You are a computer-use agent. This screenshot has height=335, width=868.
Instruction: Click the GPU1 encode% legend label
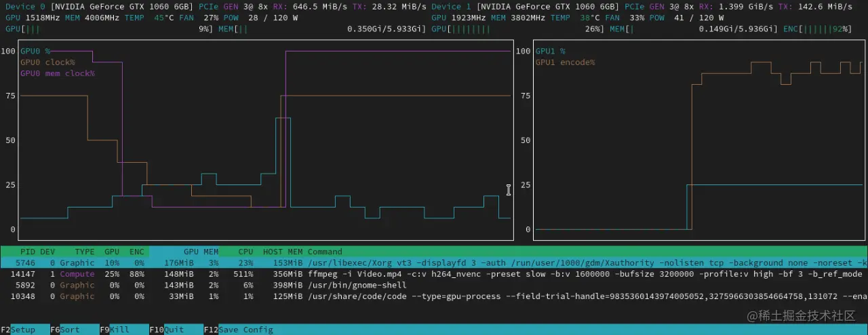tap(566, 62)
